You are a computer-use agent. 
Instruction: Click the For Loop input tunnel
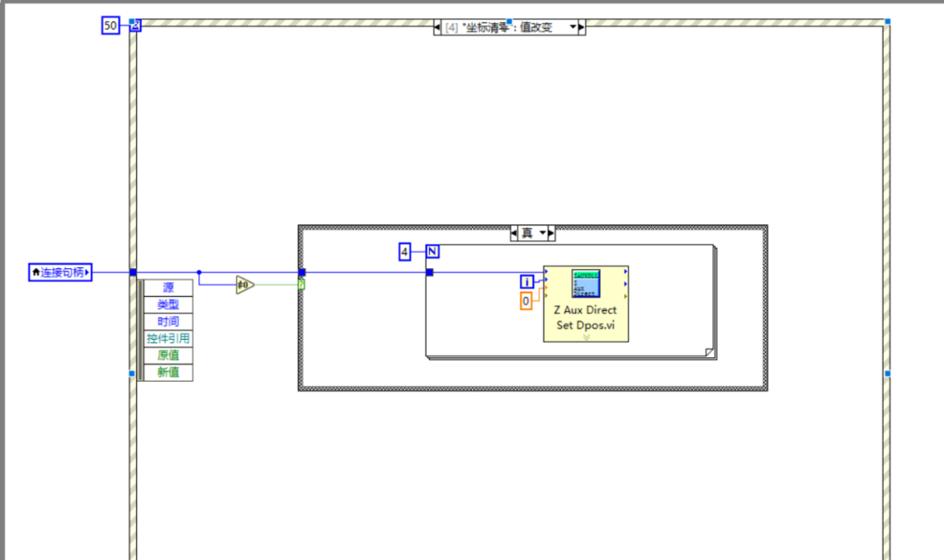tap(429, 273)
